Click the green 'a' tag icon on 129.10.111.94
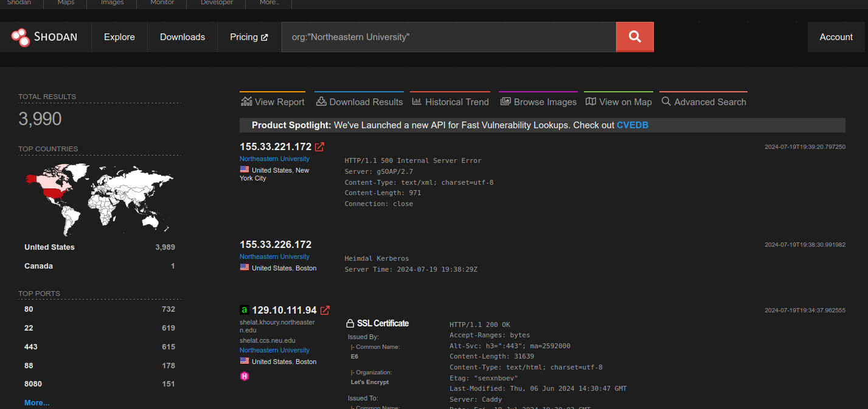 [x=244, y=310]
